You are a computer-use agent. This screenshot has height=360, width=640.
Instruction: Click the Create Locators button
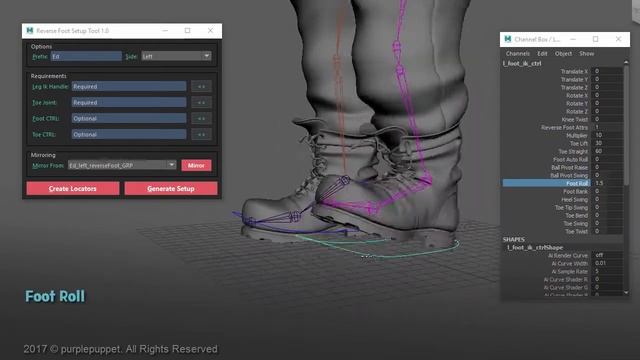(73, 189)
